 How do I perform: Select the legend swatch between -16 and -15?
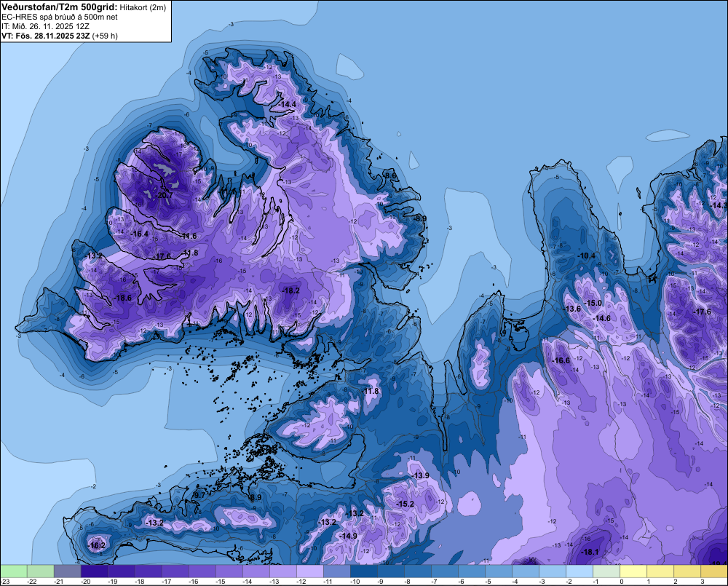(x=202, y=571)
